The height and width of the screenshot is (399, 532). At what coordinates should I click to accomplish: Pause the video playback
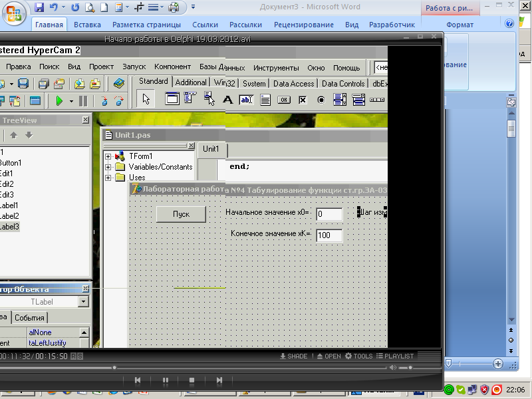click(x=165, y=380)
